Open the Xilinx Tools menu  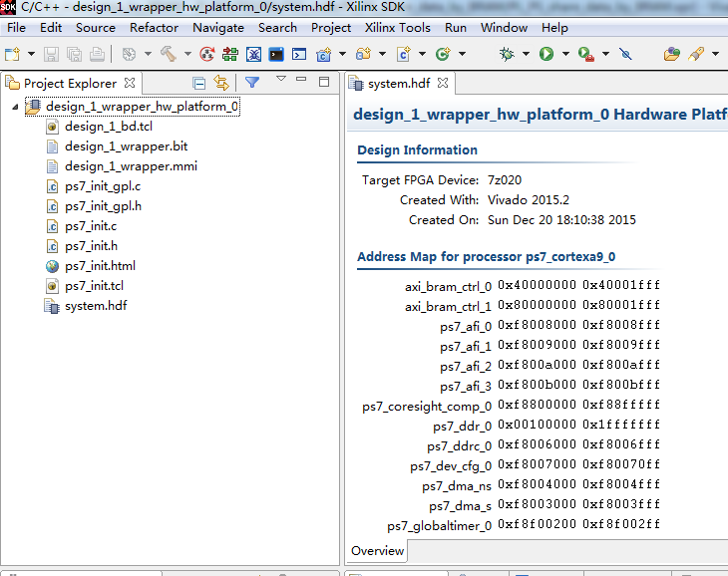pos(398,28)
